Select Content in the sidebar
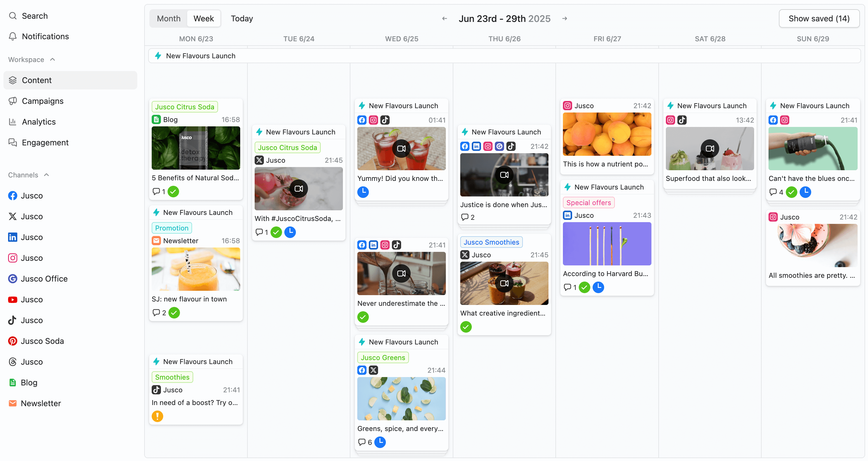This screenshot has height=461, width=868. point(36,80)
